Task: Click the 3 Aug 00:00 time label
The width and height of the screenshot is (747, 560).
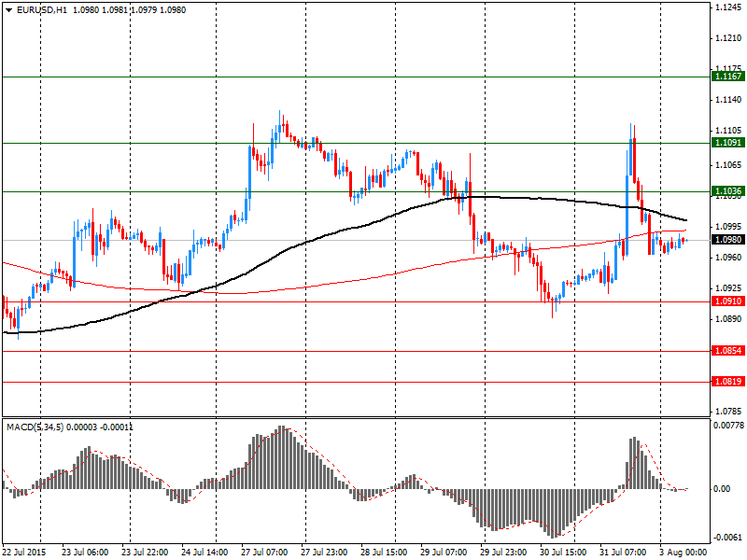Action: pyautogui.click(x=684, y=553)
